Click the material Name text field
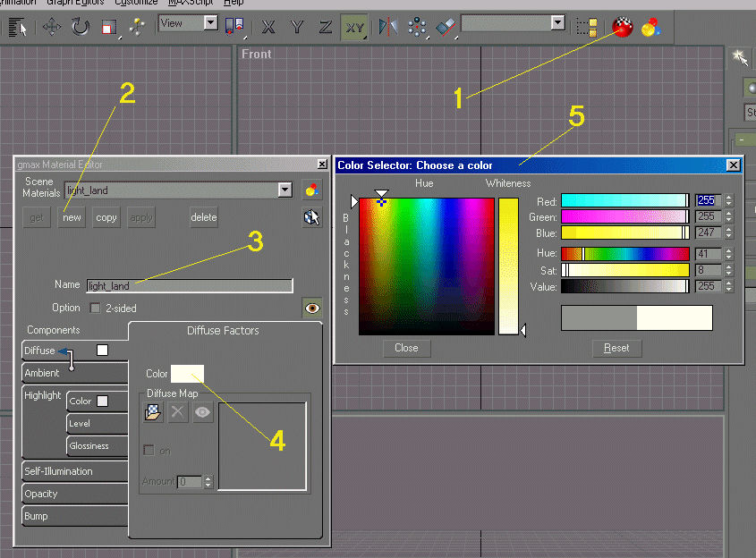Image resolution: width=756 pixels, height=558 pixels. 189,286
